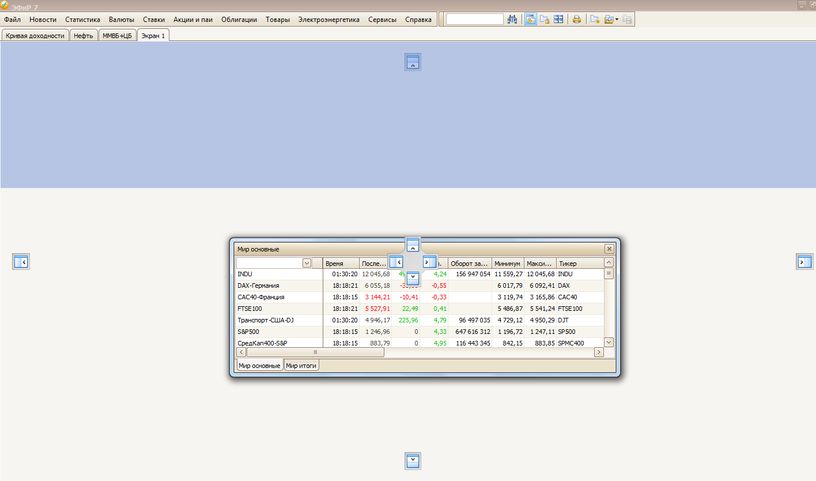Switch to the Мир итоги tab
Image resolution: width=816 pixels, height=481 pixels.
pyautogui.click(x=300, y=366)
